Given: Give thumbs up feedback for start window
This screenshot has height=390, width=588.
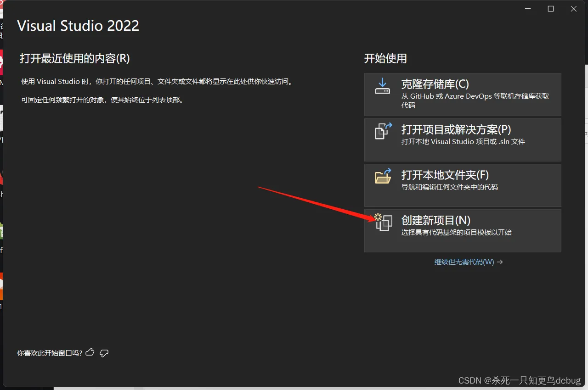Looking at the screenshot, I should coord(90,352).
